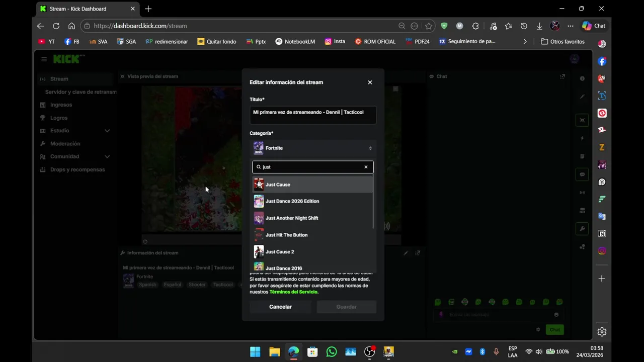Select Just Dance 2026 Edition category
This screenshot has height=362, width=644.
pyautogui.click(x=312, y=201)
